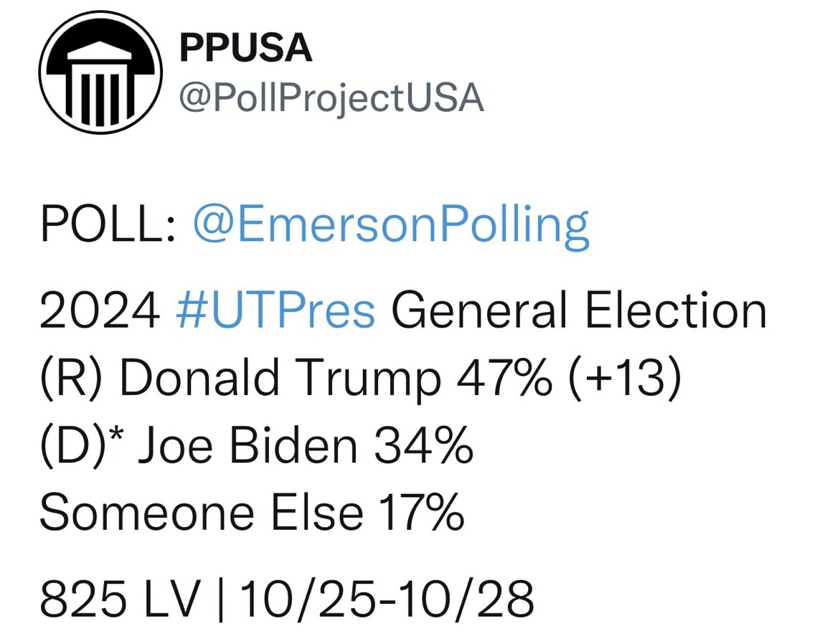Click the 10/25-10/28 date range

click(387, 599)
